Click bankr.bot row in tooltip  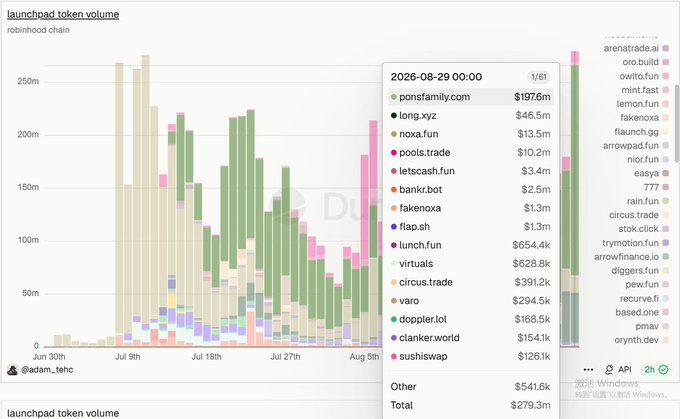pyautogui.click(x=471, y=190)
